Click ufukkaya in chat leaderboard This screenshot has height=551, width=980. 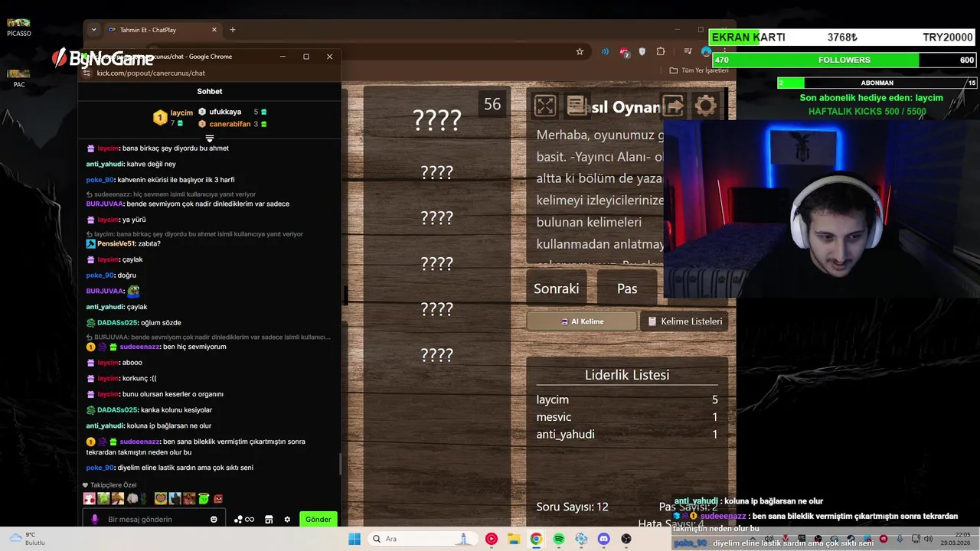pyautogui.click(x=225, y=112)
